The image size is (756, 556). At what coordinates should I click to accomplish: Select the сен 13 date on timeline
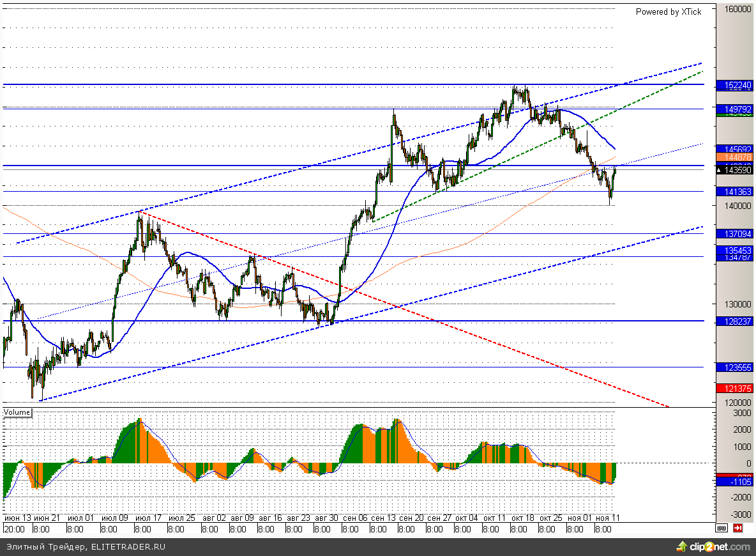tap(383, 518)
